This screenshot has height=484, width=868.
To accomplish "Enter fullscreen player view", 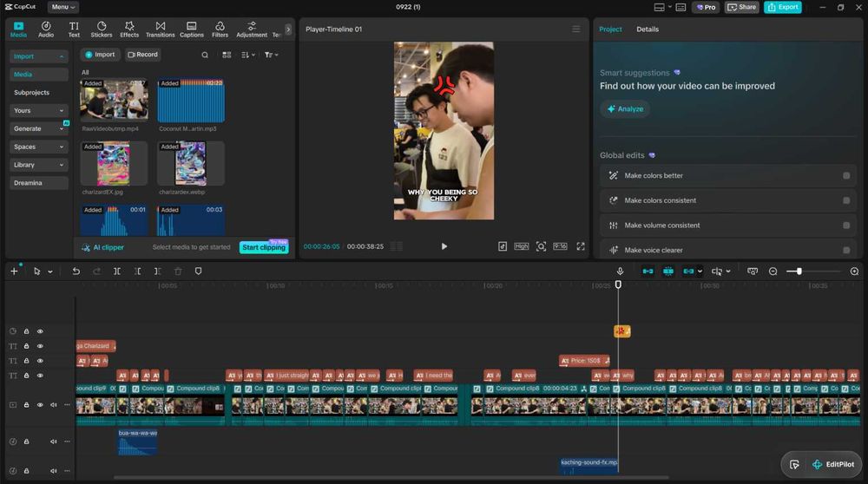I will 580,246.
